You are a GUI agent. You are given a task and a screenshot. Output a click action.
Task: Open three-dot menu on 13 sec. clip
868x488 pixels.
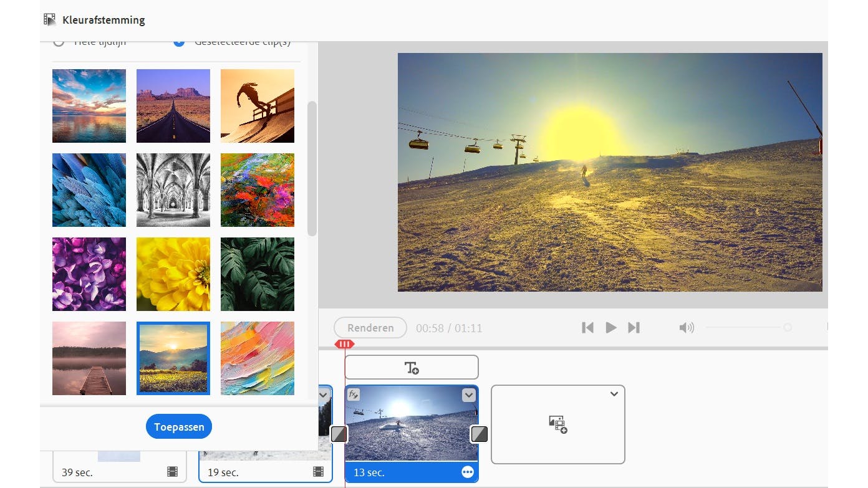468,472
